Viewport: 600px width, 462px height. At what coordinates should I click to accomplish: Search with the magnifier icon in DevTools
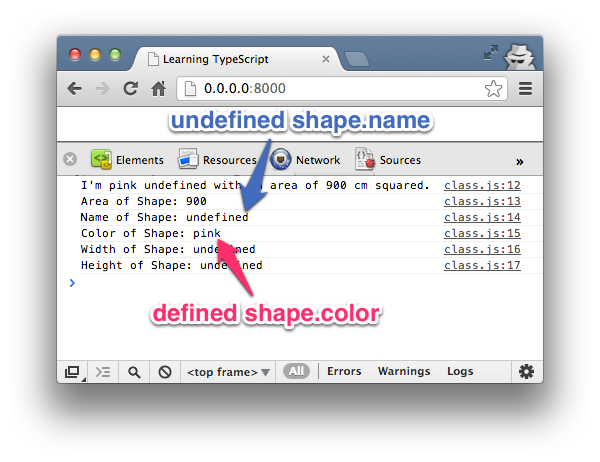click(133, 372)
